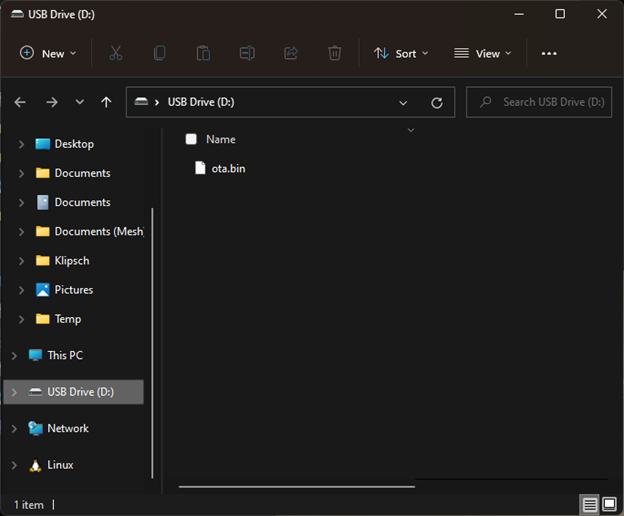Open the See more ellipsis menu
Viewport: 624px width, 516px height.
click(x=549, y=53)
